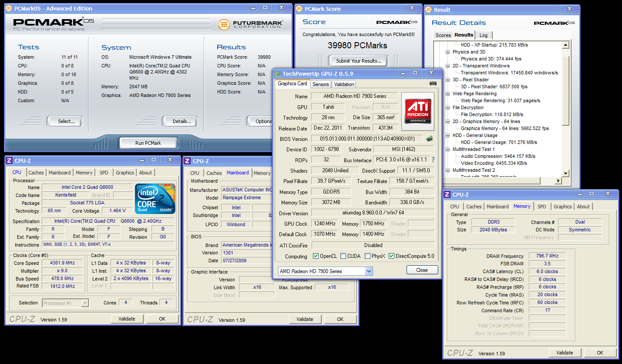
Task: Open Caches tab in the CPU-Z Mainboard window
Action: click(x=214, y=173)
